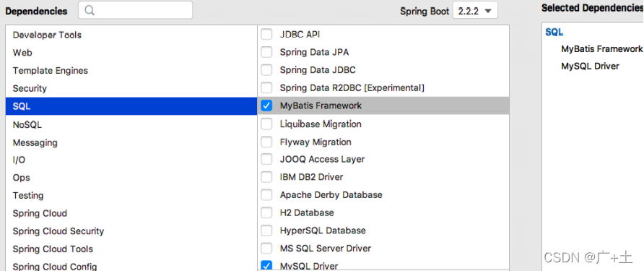Image resolution: width=644 pixels, height=271 pixels.
Task: Select the highlighted SQL category
Action: point(131,106)
